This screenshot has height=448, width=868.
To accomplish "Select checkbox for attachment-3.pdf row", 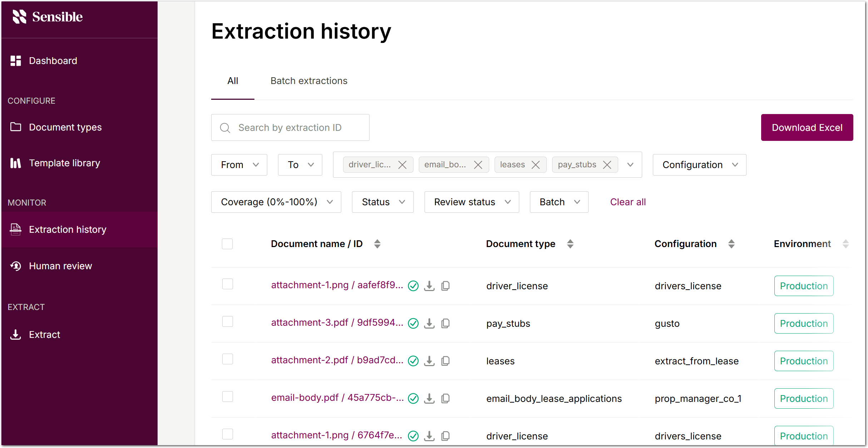I will tap(228, 321).
